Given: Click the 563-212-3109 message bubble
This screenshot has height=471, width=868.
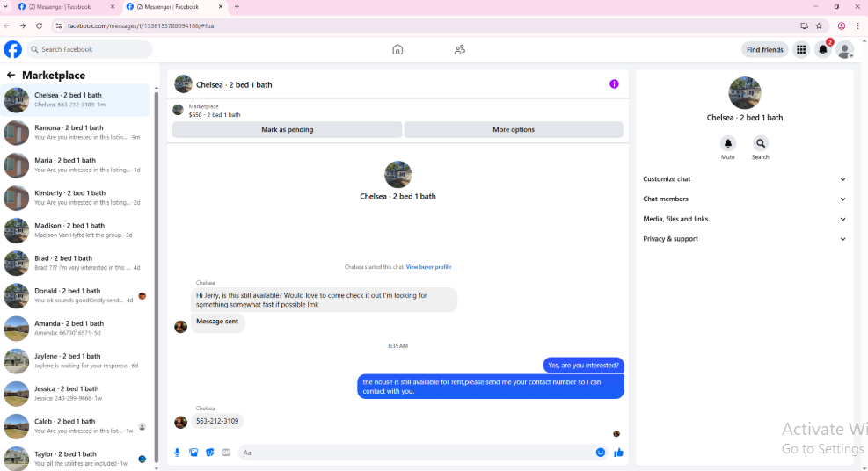Looking at the screenshot, I should 217,421.
